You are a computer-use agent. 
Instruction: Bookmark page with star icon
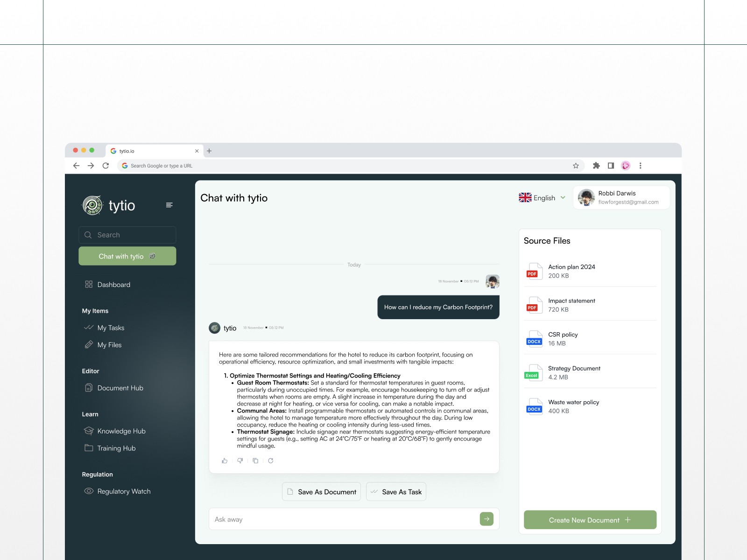pos(576,166)
